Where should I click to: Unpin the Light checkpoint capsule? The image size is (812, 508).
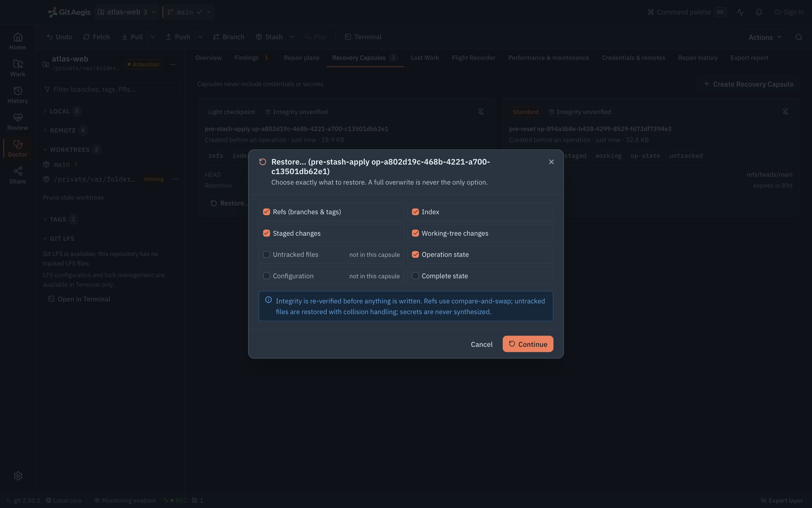tap(481, 112)
